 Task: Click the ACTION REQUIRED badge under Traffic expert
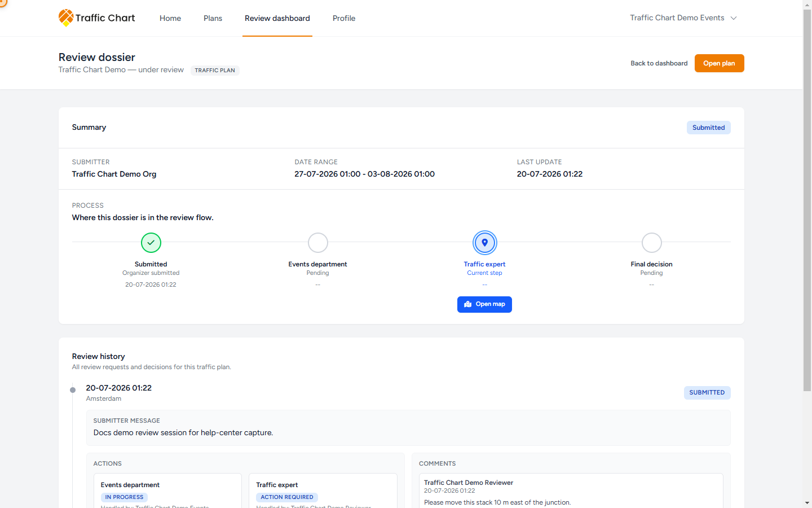287,497
